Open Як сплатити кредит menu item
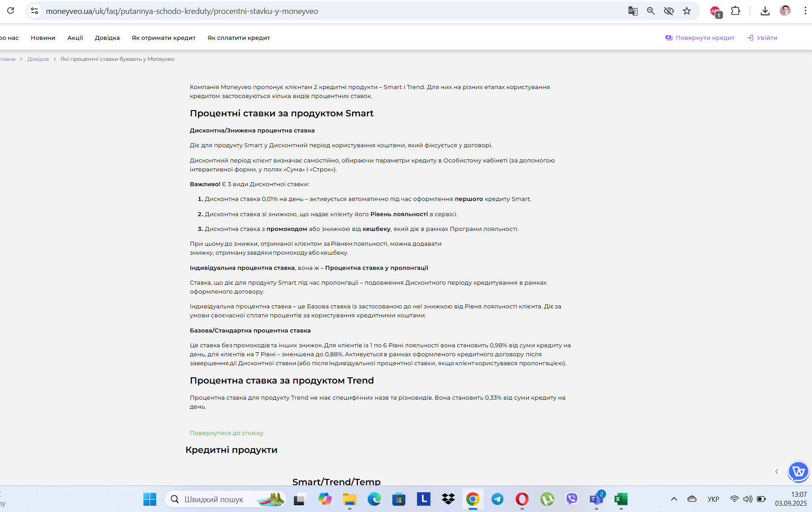This screenshot has height=512, width=812. 239,38
